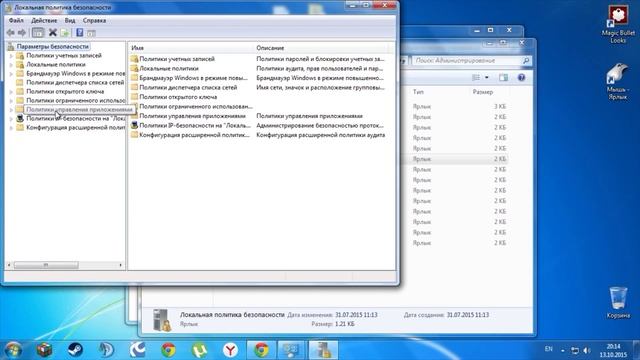Expand Политики учетных записей in the tree
Viewport: 640px width, 360px height.
pyautogui.click(x=11, y=56)
